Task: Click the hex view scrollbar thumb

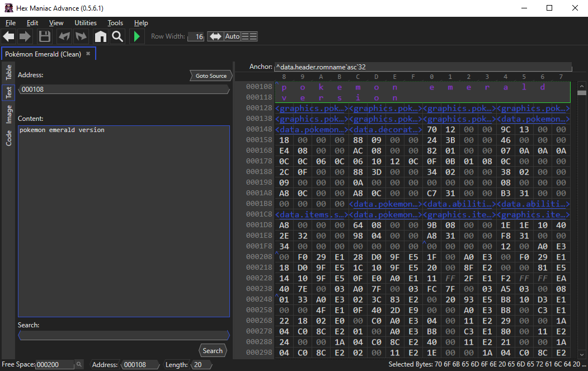Action: pyautogui.click(x=582, y=93)
